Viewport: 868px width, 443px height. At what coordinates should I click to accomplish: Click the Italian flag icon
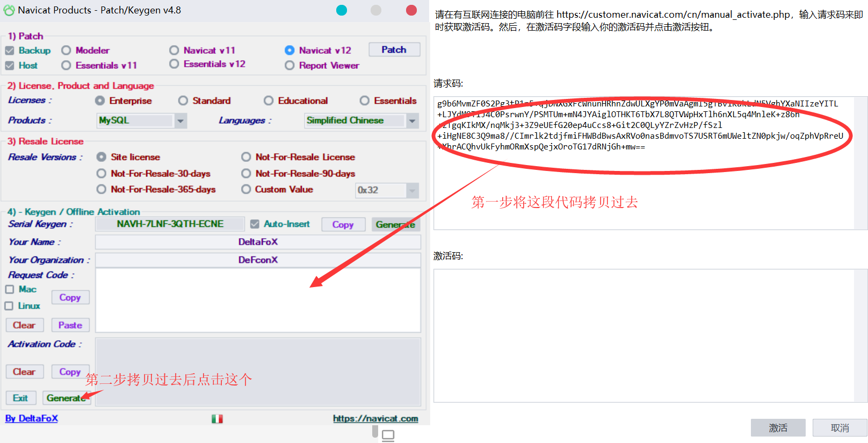(x=217, y=419)
